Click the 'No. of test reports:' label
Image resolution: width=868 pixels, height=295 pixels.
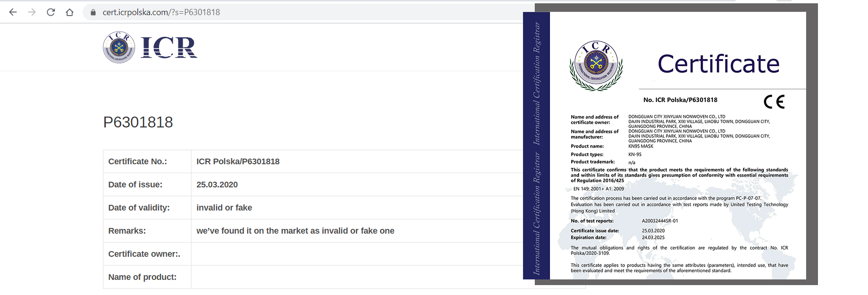592,221
